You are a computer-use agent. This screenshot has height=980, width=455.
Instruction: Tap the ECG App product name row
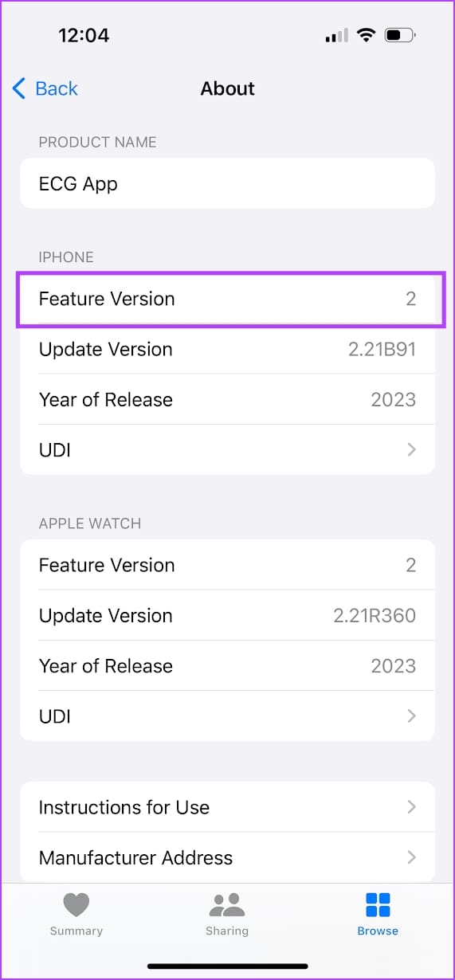coord(227,183)
